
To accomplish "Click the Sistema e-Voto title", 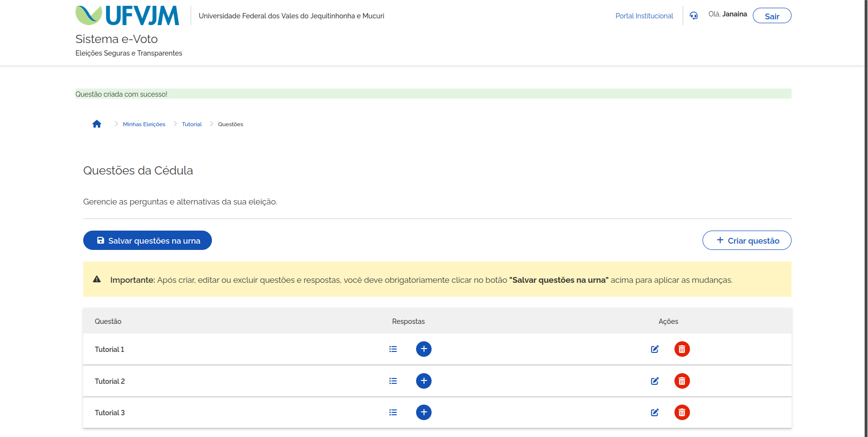I will click(x=117, y=39).
